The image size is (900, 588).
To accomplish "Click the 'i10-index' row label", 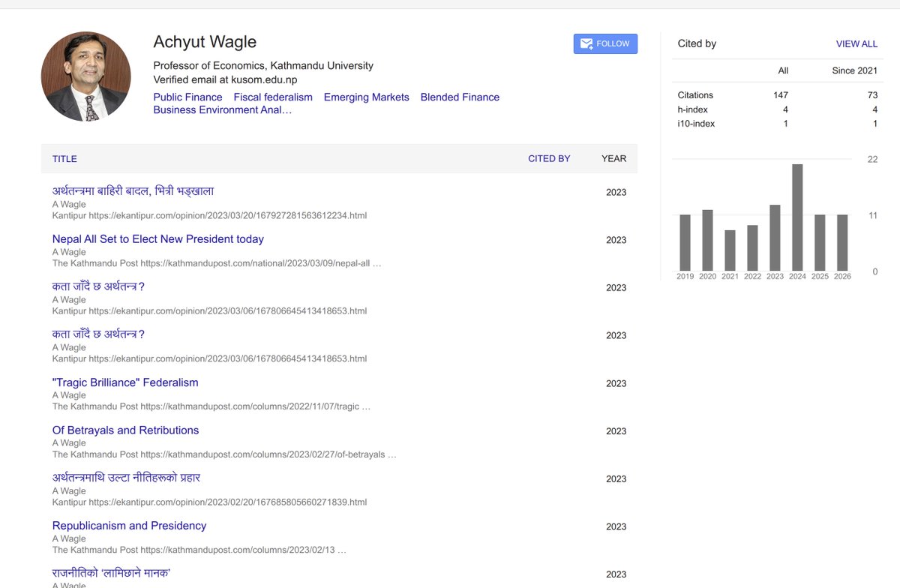I will click(696, 124).
